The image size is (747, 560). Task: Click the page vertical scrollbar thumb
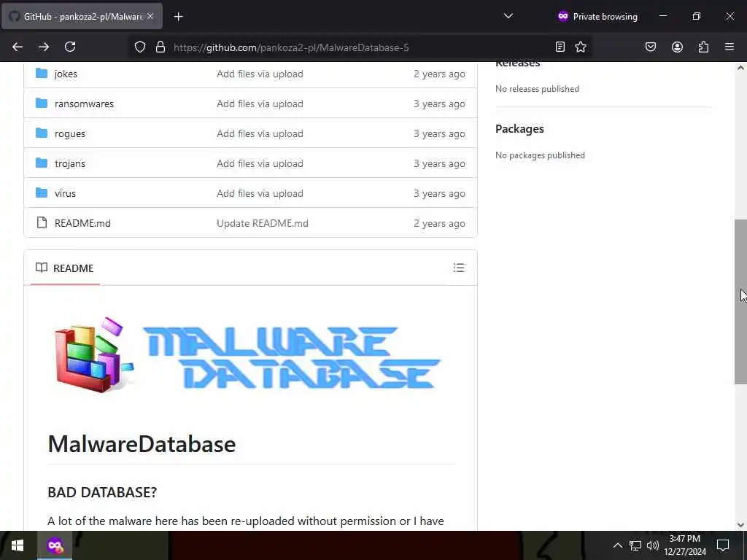click(740, 302)
